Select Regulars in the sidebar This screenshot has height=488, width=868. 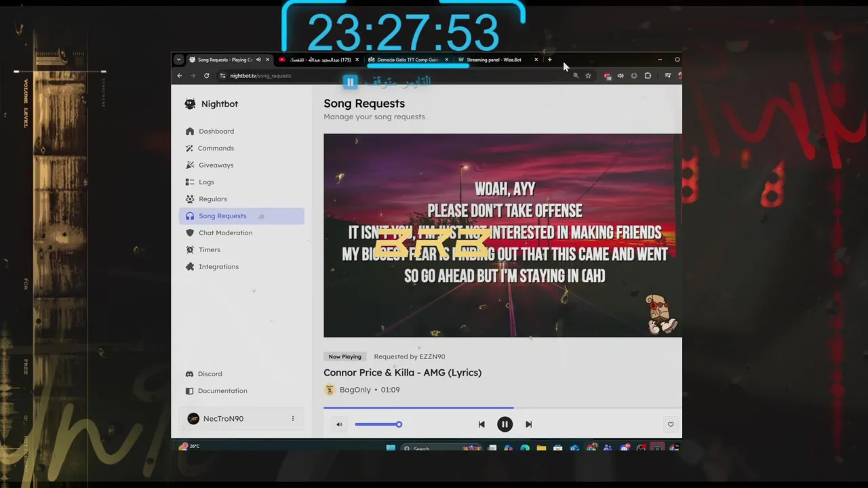coord(241,199)
